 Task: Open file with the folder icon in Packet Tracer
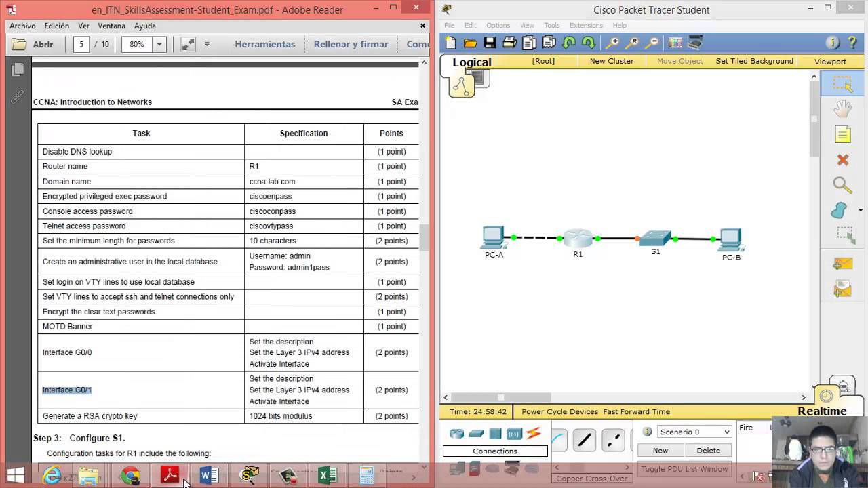(470, 43)
